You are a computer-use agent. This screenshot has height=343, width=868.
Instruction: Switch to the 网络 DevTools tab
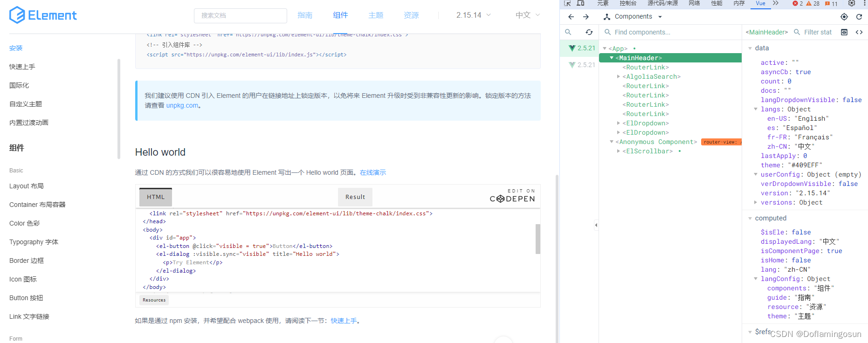(694, 3)
